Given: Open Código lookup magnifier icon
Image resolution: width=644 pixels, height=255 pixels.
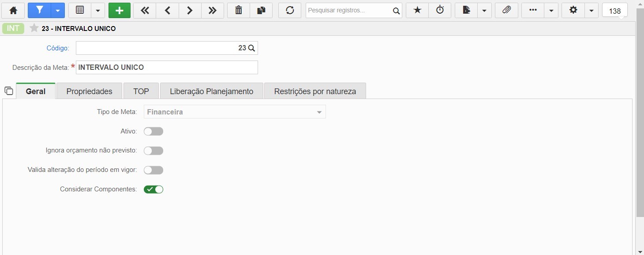Looking at the screenshot, I should [251, 48].
